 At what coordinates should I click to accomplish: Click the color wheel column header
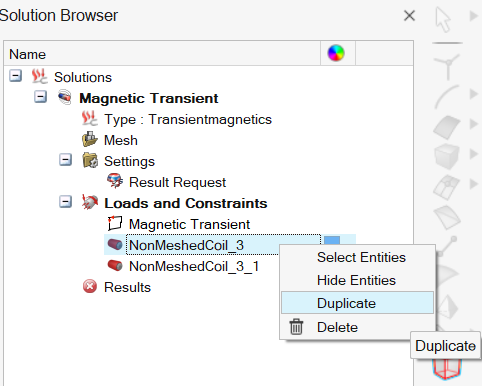pyautogui.click(x=336, y=53)
